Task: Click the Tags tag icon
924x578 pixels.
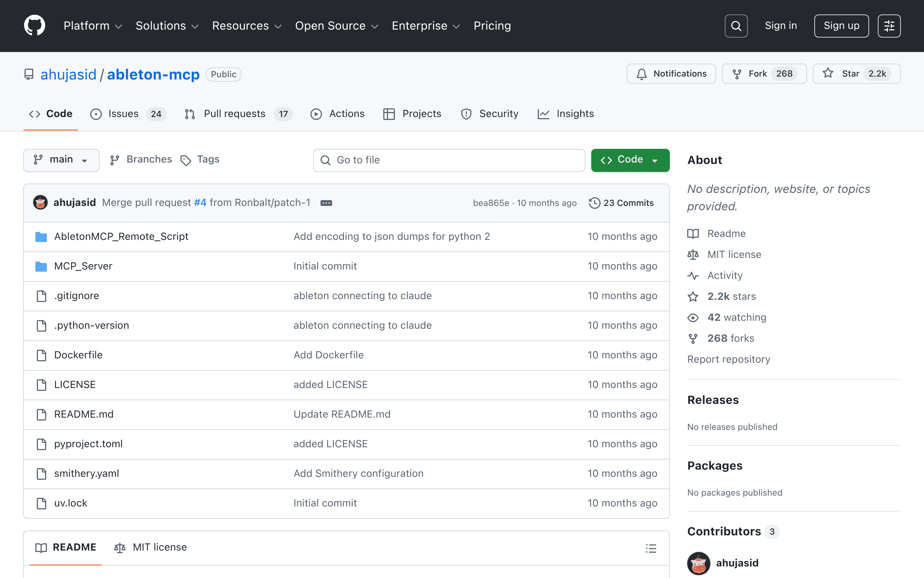Action: point(186,160)
